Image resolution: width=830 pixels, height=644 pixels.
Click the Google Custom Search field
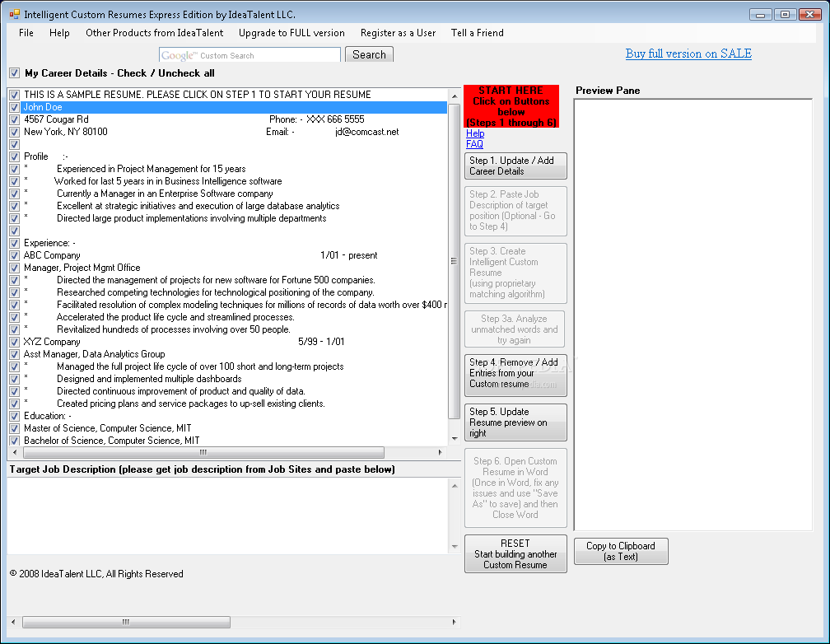coord(249,55)
